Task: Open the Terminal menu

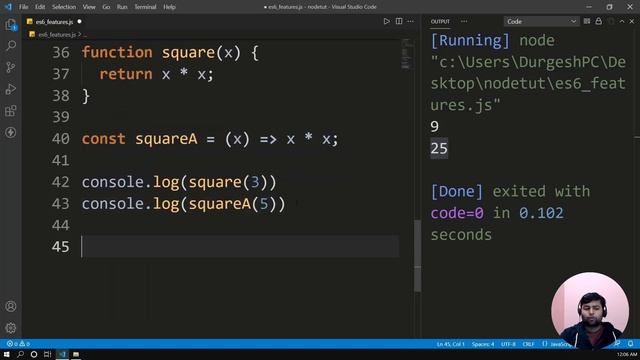Action: point(145,7)
